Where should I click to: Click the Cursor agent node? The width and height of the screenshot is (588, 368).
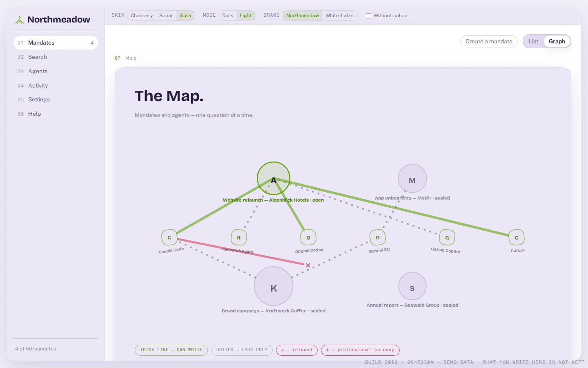517,238
